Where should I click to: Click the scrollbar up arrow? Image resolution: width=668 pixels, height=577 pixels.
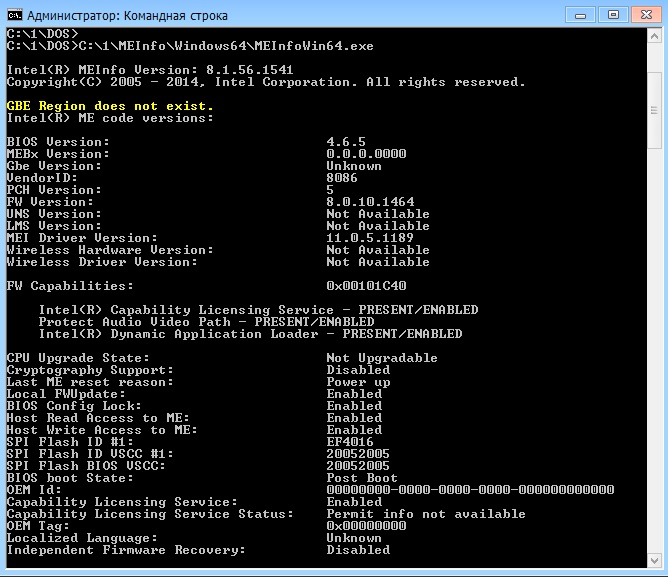point(654,36)
